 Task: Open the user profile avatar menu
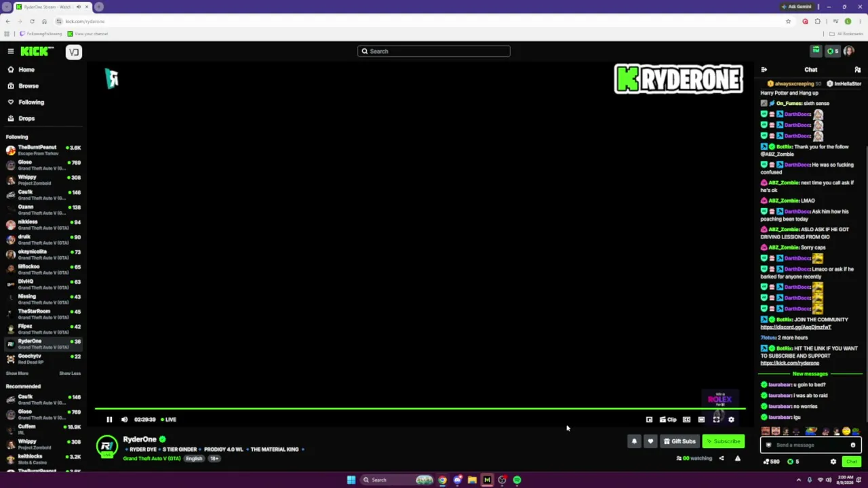[849, 52]
